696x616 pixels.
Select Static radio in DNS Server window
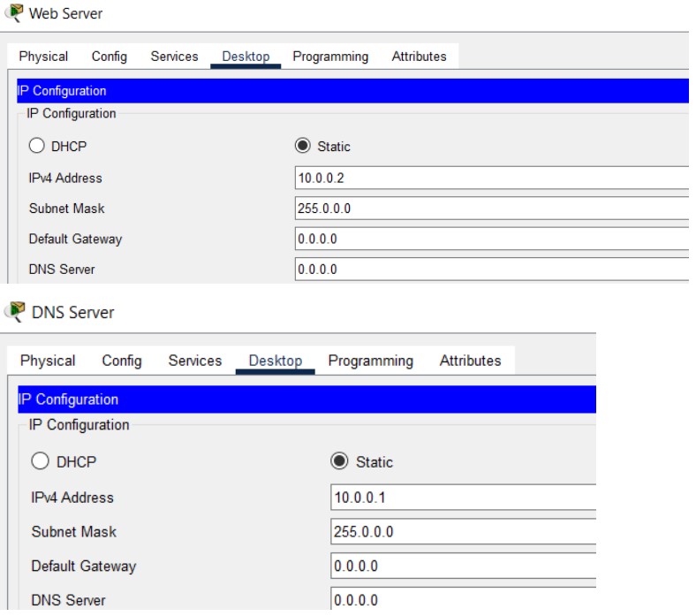(x=339, y=461)
